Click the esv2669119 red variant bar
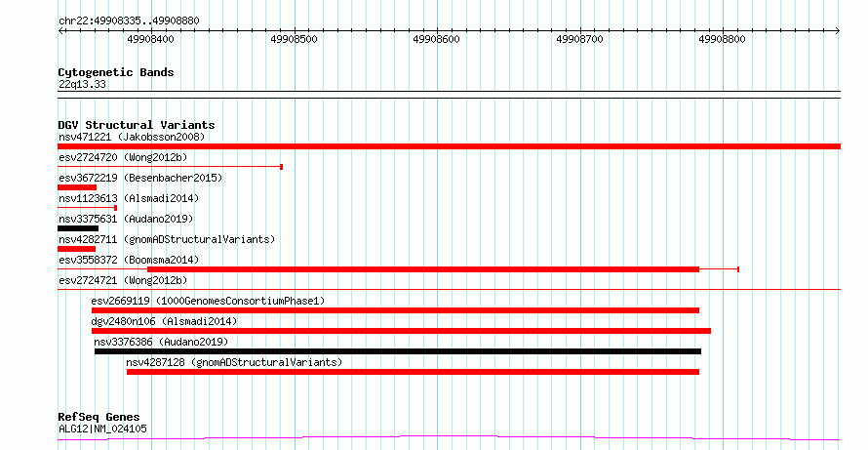Viewport: 868px width, 450px height. pyautogui.click(x=395, y=310)
